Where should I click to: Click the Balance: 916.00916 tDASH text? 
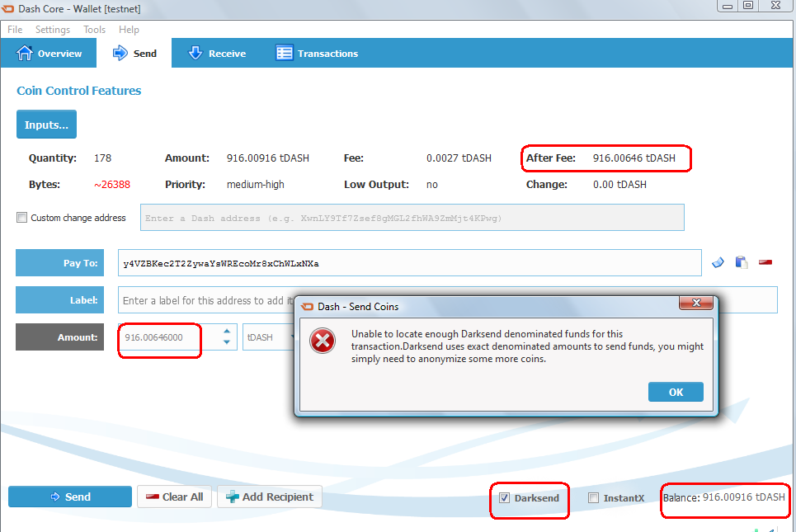pos(724,497)
